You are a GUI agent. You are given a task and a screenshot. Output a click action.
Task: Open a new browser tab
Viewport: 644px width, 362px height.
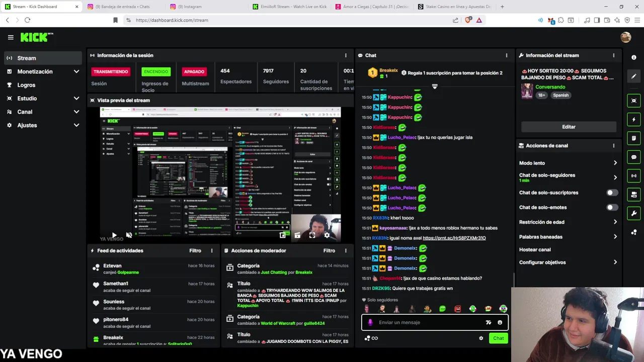502,7
